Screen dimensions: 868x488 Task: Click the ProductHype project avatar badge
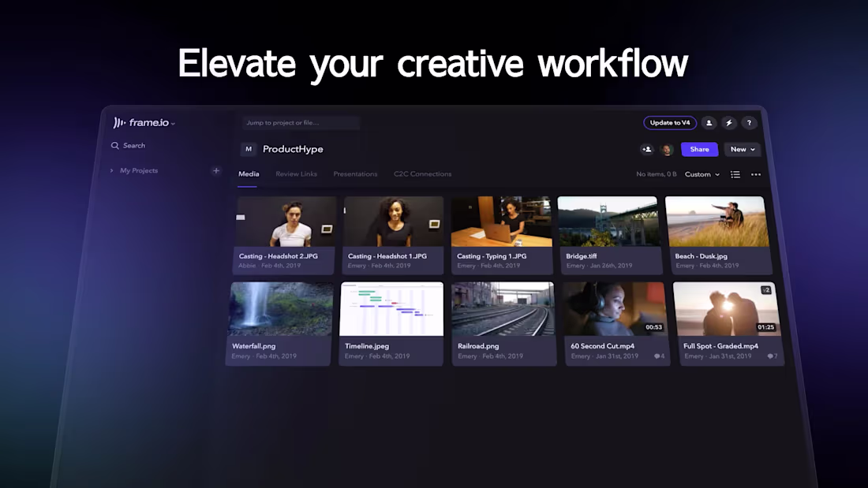point(249,149)
